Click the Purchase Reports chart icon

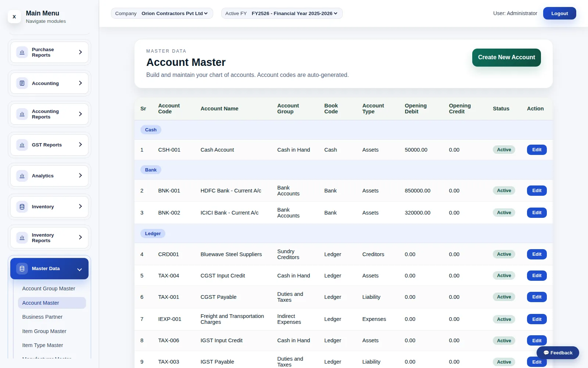click(x=22, y=52)
